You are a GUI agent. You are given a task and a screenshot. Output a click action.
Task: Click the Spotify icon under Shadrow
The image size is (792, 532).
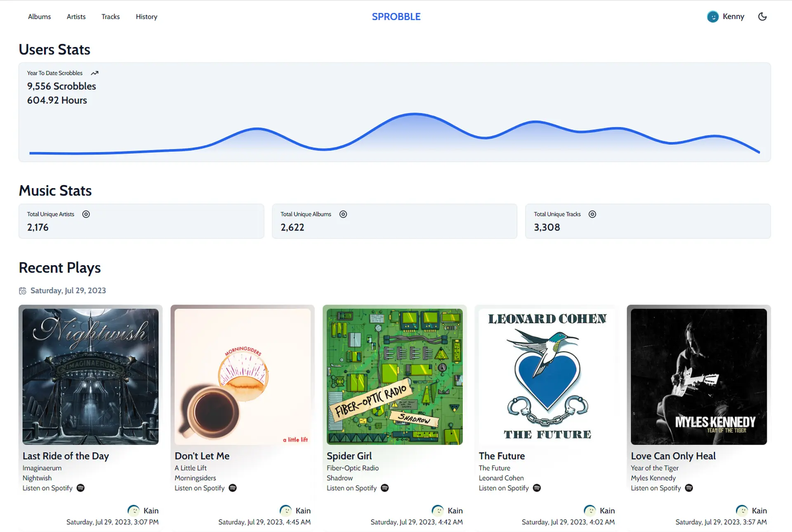(384, 488)
